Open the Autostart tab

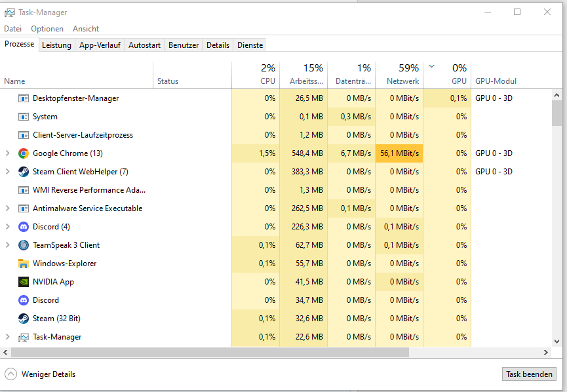144,45
